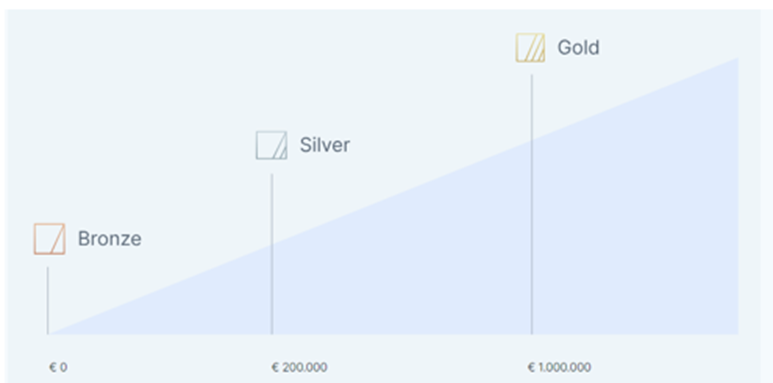773x383 pixels.
Task: Click the top-right peak of blue triangle
Action: tap(737, 59)
